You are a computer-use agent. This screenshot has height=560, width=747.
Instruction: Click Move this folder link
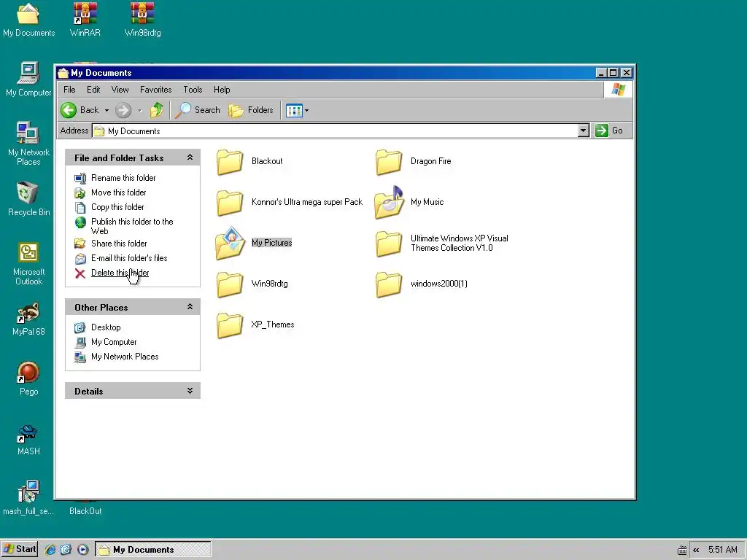[x=119, y=192]
